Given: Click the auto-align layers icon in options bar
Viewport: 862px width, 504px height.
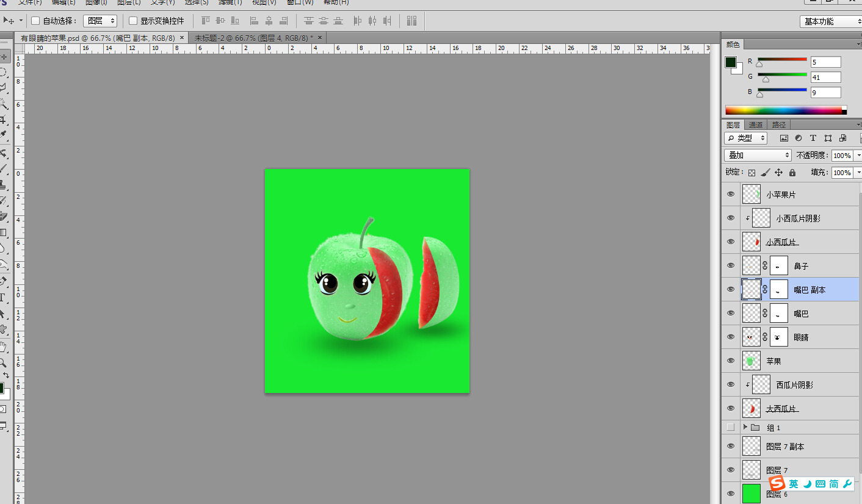Looking at the screenshot, I should pos(411,21).
